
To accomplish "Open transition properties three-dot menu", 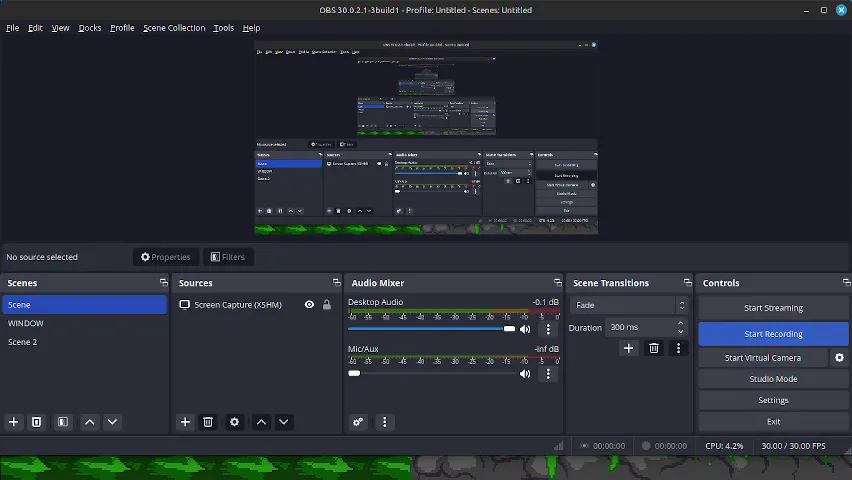I will (x=678, y=348).
